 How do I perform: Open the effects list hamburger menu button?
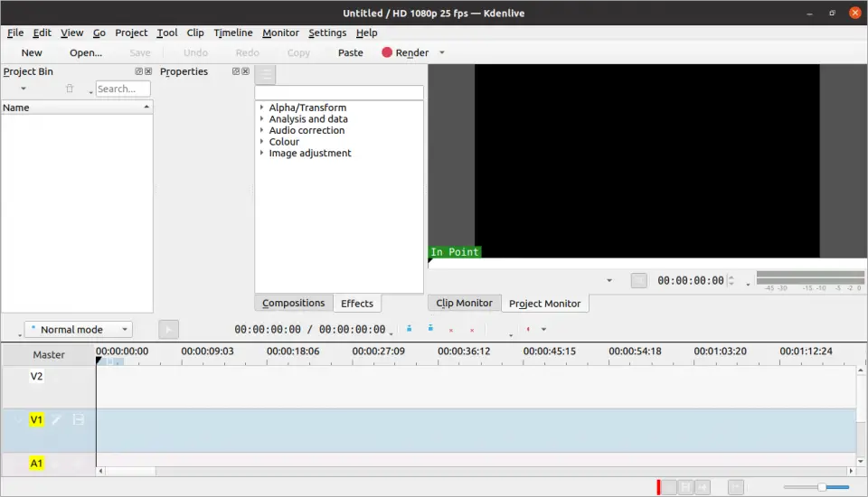click(266, 75)
